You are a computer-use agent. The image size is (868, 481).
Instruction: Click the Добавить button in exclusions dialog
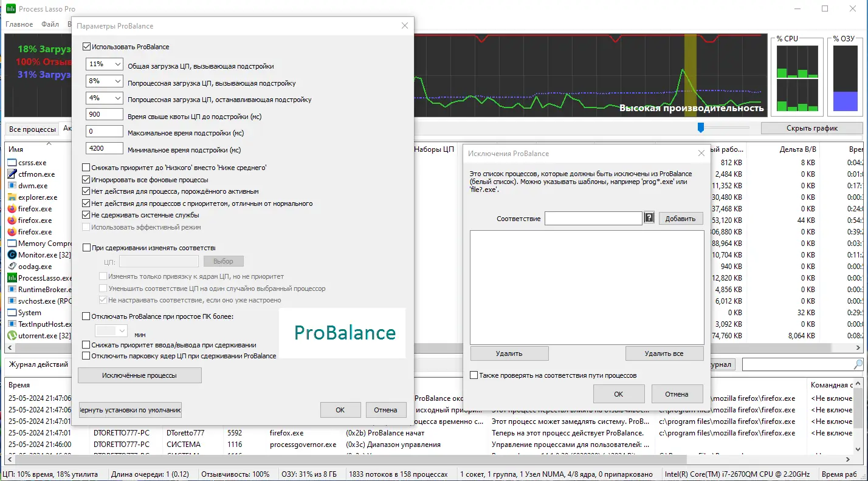680,217
